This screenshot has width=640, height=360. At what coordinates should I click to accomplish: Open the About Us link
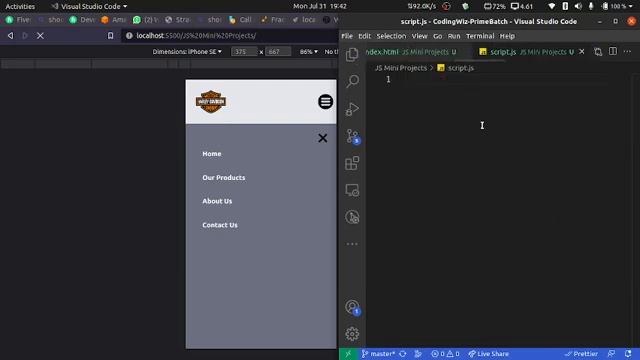(x=217, y=201)
